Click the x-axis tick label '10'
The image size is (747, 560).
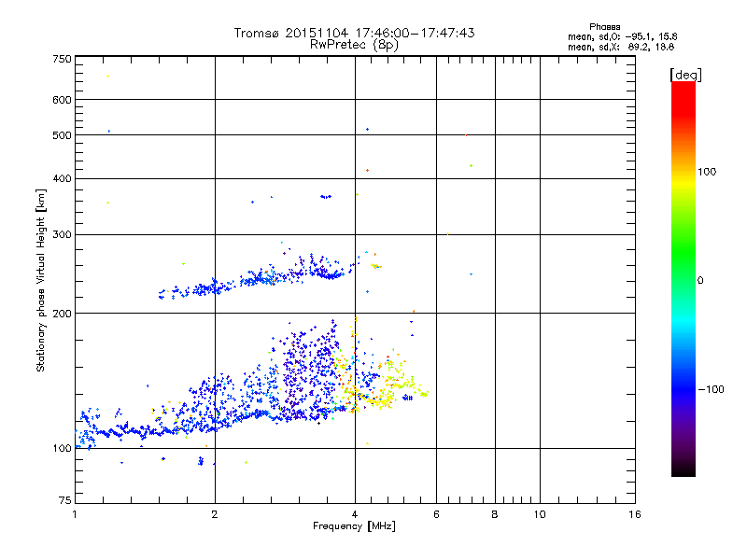click(540, 514)
